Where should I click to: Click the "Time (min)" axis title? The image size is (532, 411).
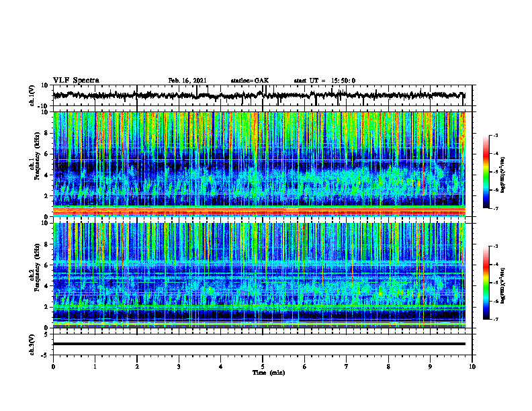[x=269, y=373]
